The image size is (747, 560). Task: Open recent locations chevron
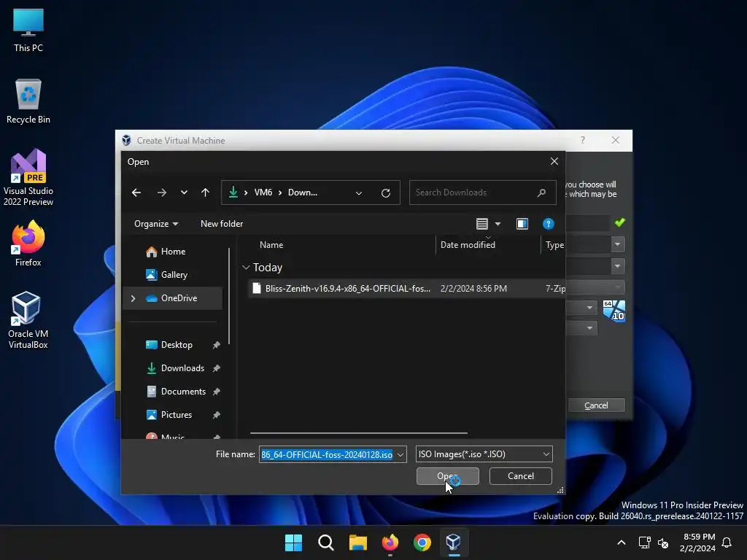184,192
